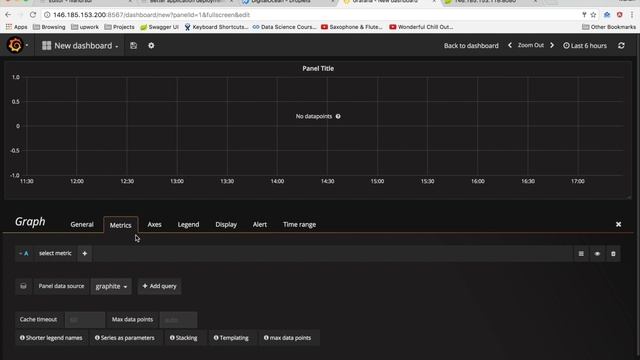This screenshot has width=640, height=360.
Task: Open the browser three-dot menu
Action: 632,15
